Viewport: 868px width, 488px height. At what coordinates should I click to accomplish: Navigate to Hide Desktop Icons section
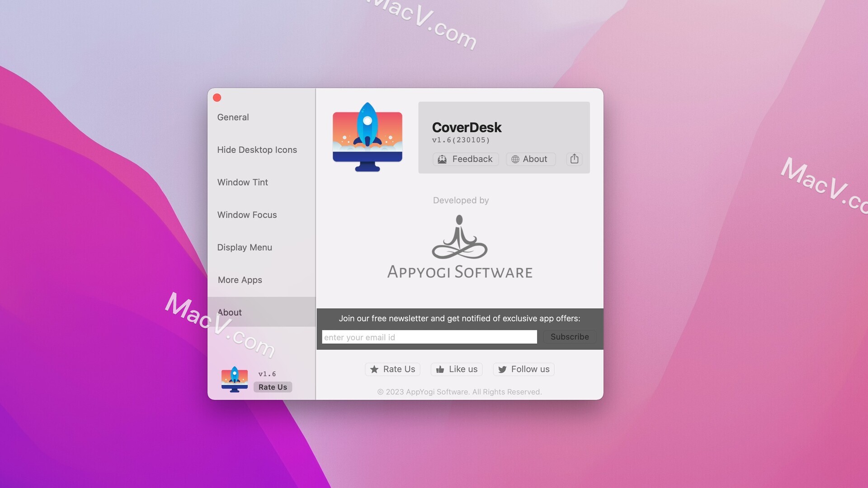[257, 149]
